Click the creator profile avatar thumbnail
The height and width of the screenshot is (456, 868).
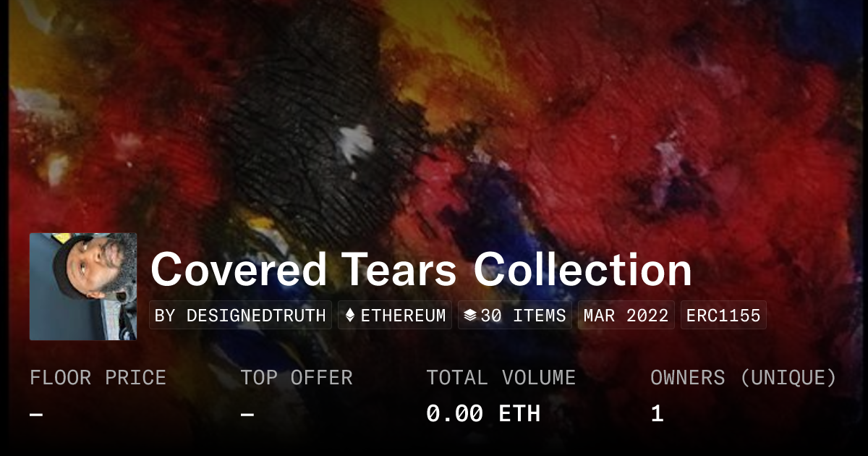(x=83, y=287)
